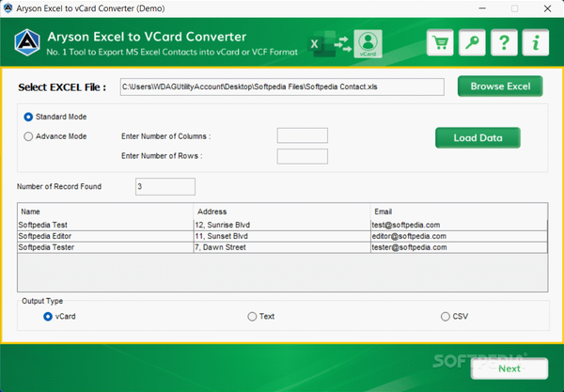Click the vCard contact icon in banner
564x392 pixels.
point(368,44)
